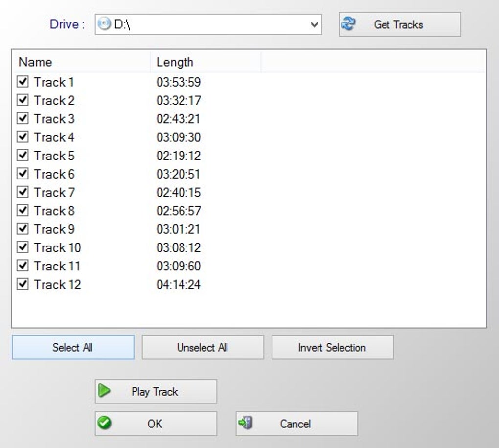Uncheck the Track 1 checkbox

click(23, 82)
